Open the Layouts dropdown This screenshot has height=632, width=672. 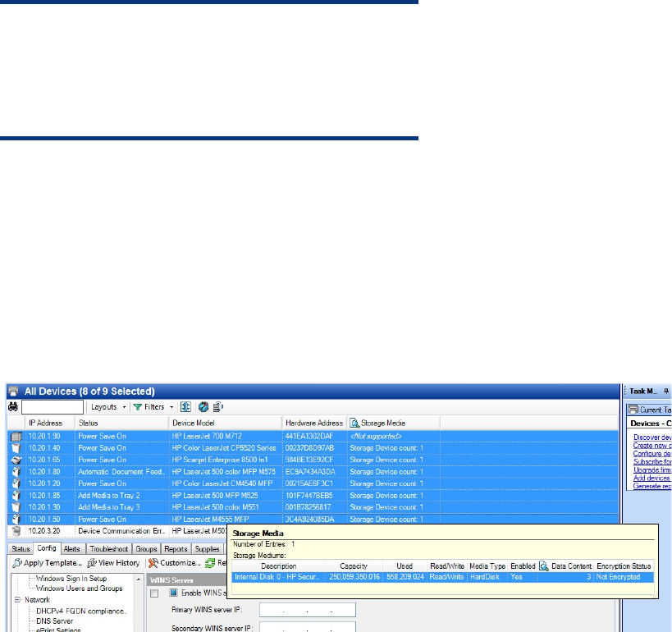click(108, 407)
